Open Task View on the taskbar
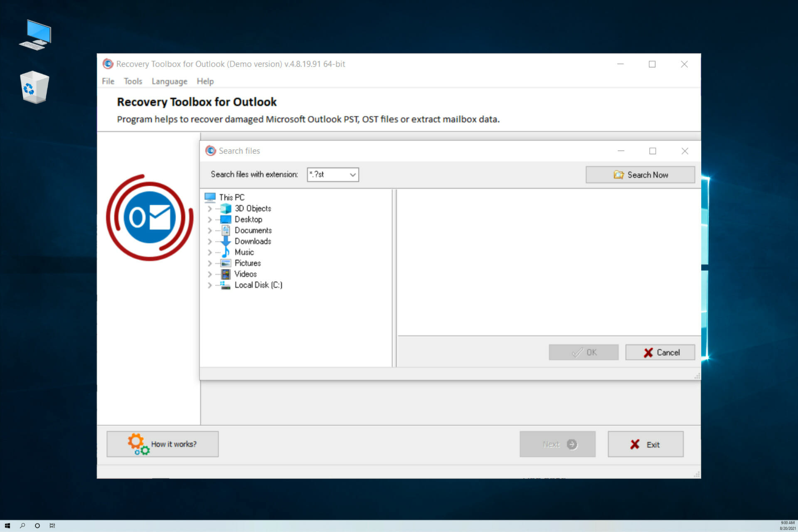 [x=52, y=526]
